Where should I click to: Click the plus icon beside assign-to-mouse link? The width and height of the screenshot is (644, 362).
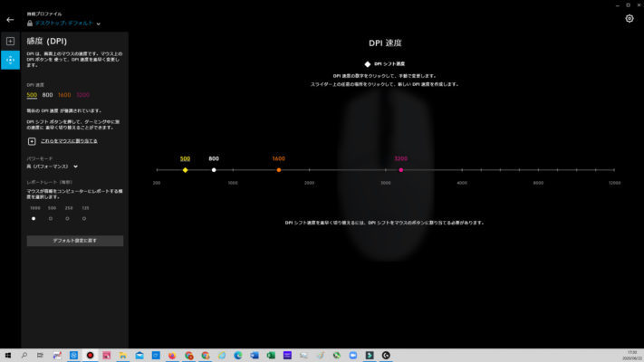[x=32, y=141]
